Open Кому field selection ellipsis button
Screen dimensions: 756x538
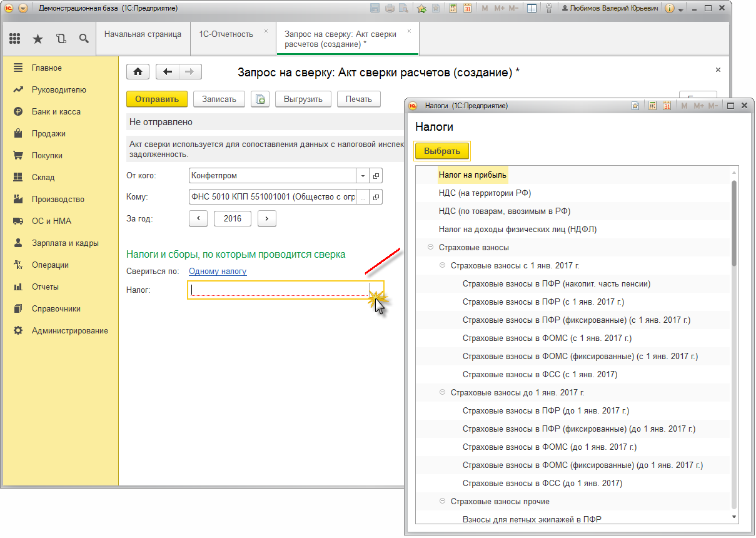tap(363, 197)
